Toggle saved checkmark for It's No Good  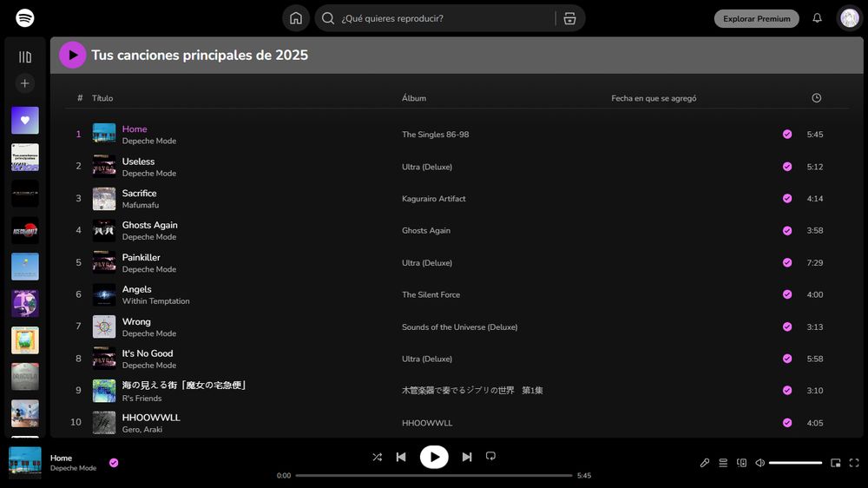point(787,359)
